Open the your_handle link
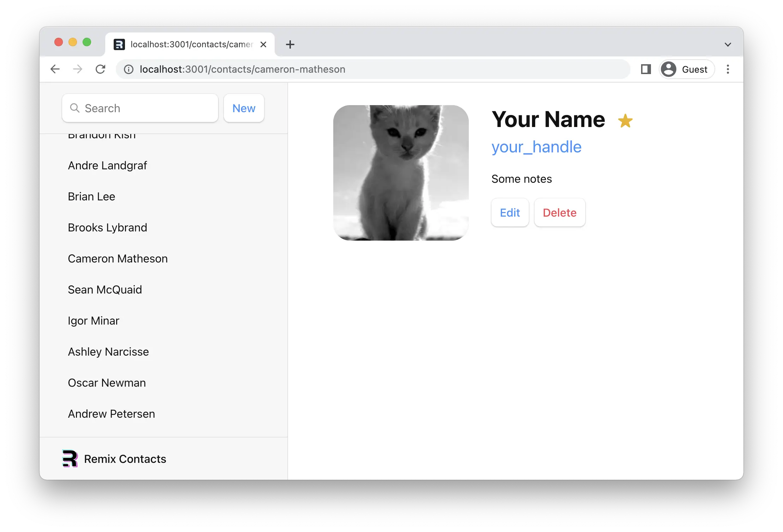 536,147
